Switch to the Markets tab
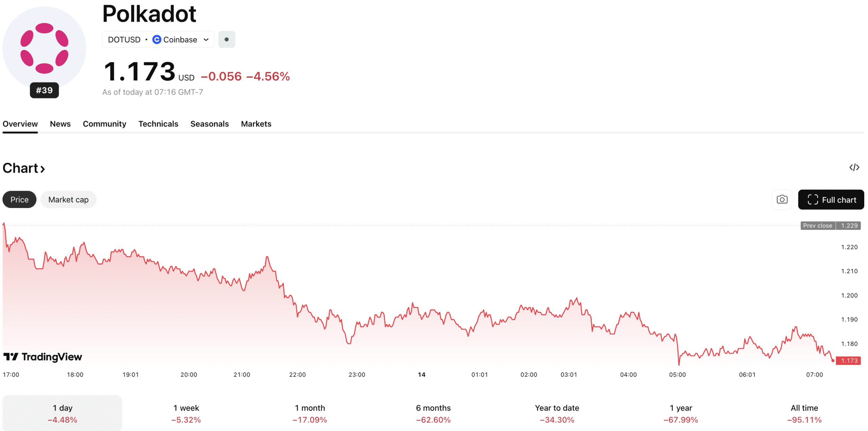The width and height of the screenshot is (868, 431). [256, 124]
